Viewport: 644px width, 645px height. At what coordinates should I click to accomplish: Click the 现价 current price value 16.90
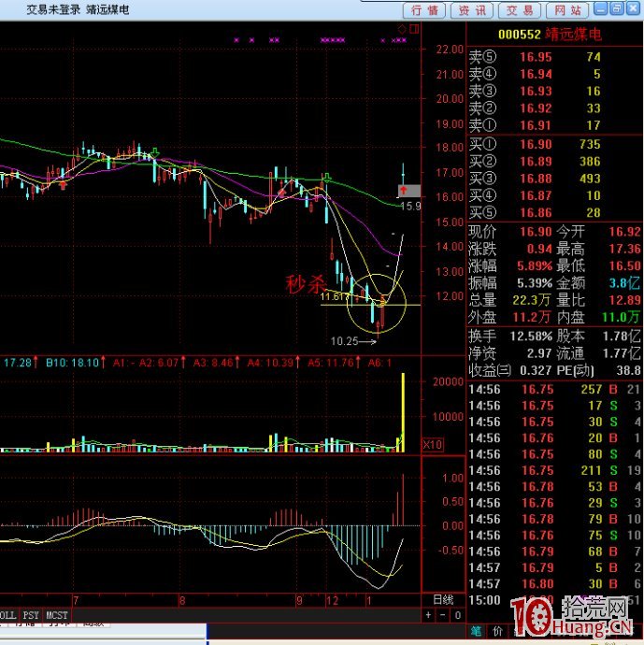(x=536, y=232)
